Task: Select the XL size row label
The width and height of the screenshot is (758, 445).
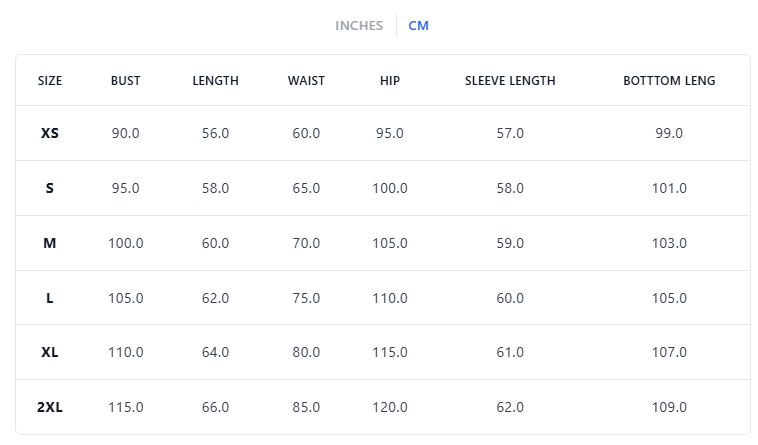Action: tap(50, 352)
